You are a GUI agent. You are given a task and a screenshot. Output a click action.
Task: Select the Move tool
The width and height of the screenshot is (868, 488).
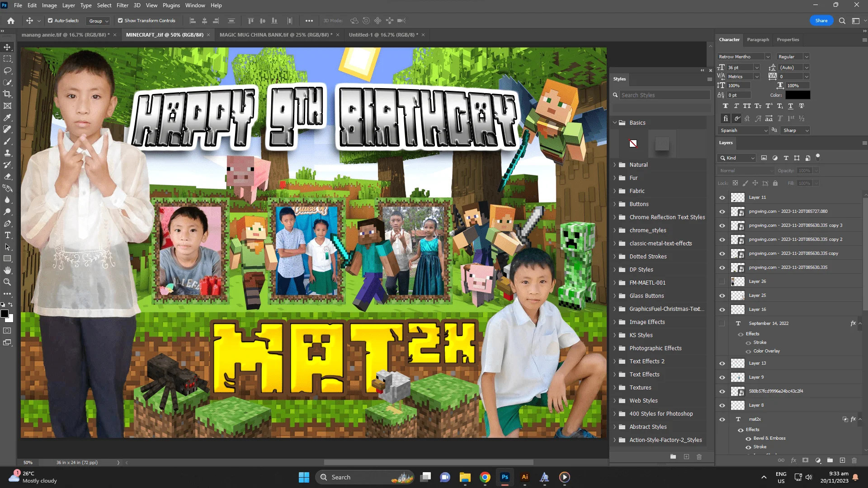click(7, 47)
